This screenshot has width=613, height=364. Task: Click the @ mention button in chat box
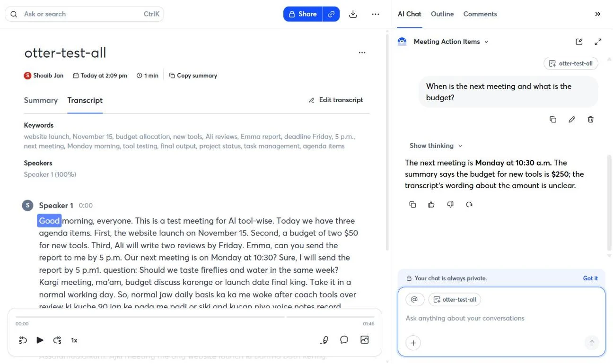coord(414,299)
